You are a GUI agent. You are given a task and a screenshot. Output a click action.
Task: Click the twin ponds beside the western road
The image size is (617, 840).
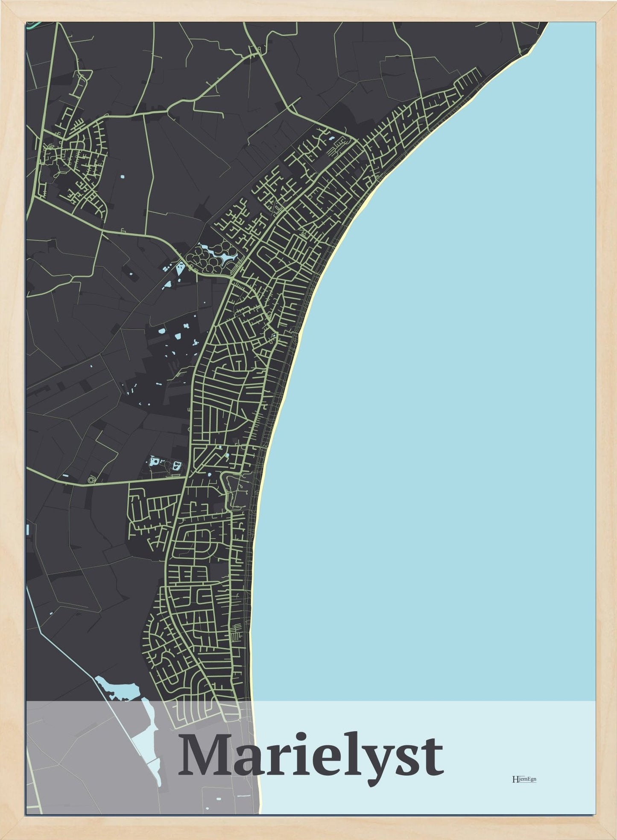click(x=164, y=464)
